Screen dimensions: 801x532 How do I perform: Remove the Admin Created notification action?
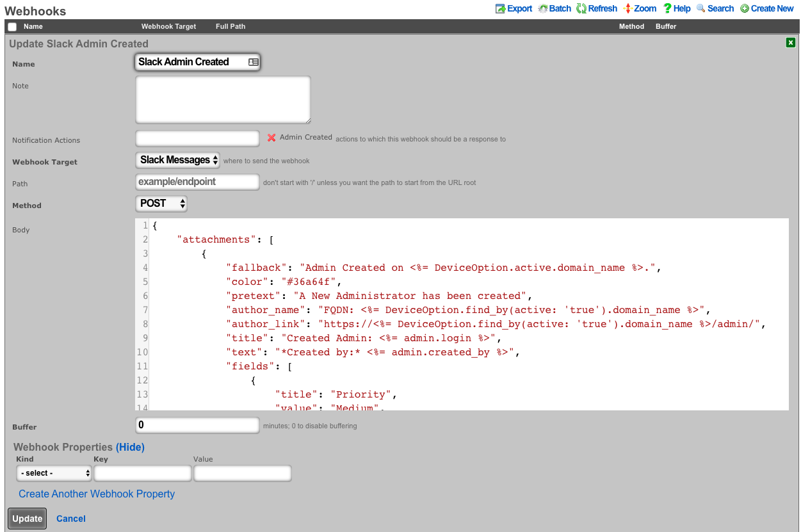coord(271,138)
